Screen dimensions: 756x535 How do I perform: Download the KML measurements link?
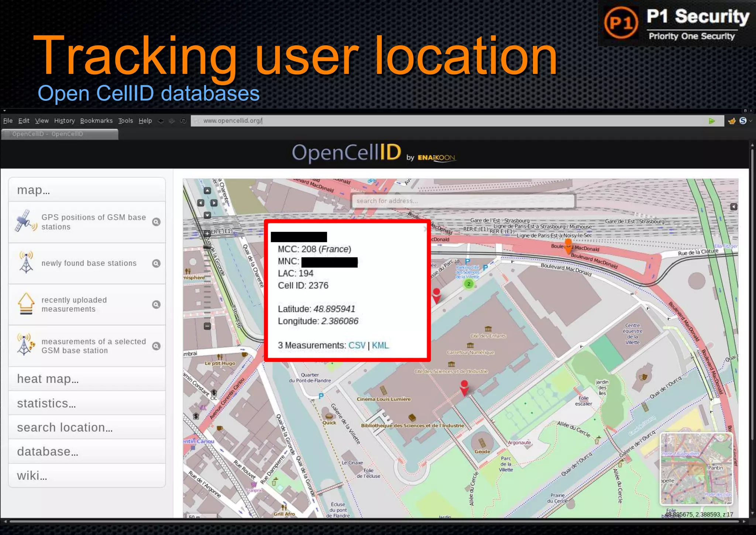pyautogui.click(x=380, y=345)
